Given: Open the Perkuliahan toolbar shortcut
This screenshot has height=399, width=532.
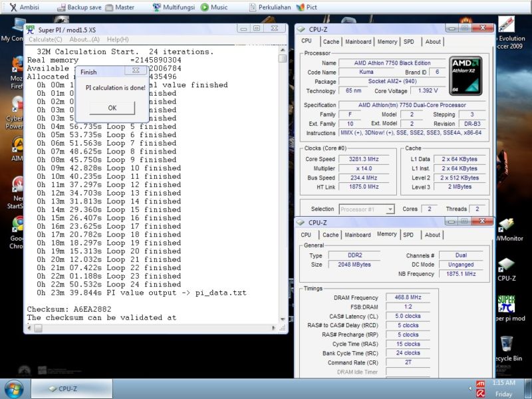Looking at the screenshot, I should (x=270, y=7).
